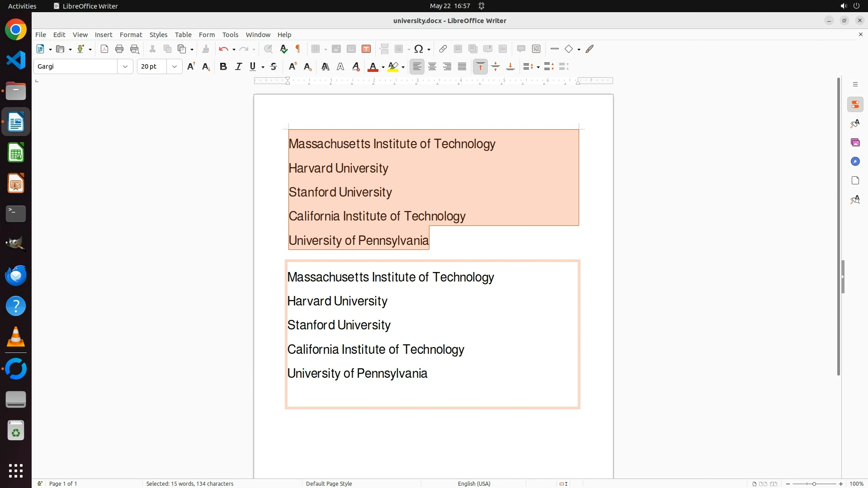Click the Strikethrough formatting icon
The width and height of the screenshot is (868, 488).
tap(274, 67)
